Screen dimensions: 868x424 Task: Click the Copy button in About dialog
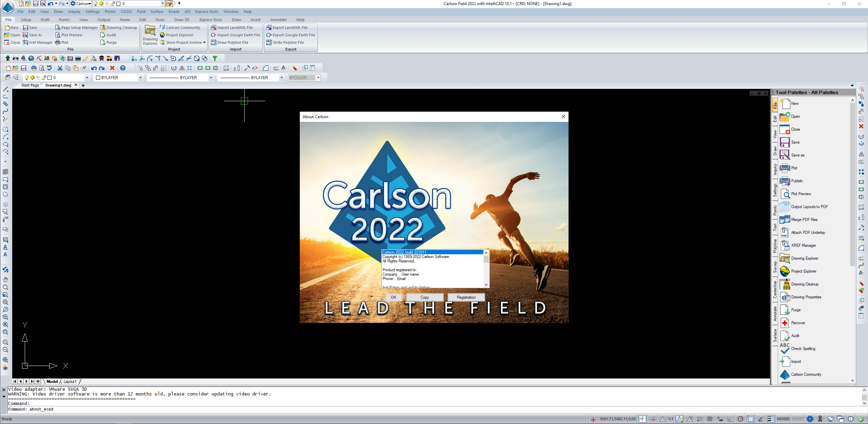coord(425,297)
